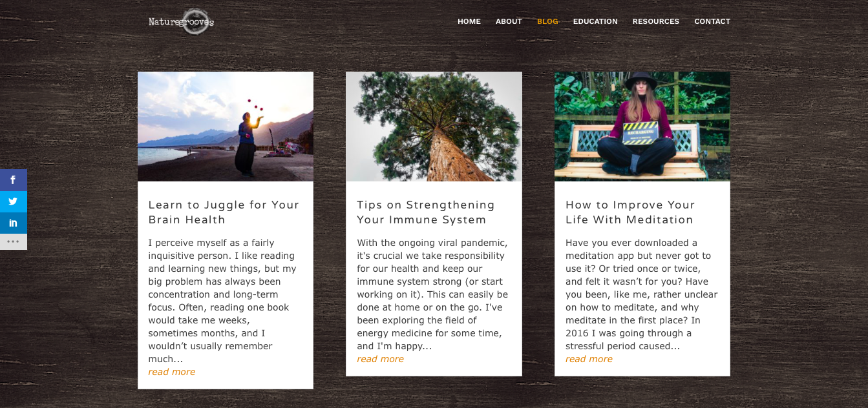Click 'read more' under the meditation post
The width and height of the screenshot is (868, 408).
(x=589, y=359)
